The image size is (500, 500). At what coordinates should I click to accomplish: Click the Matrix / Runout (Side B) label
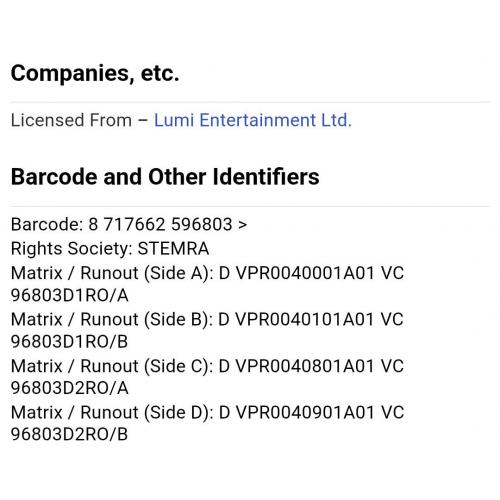pyautogui.click(x=112, y=319)
